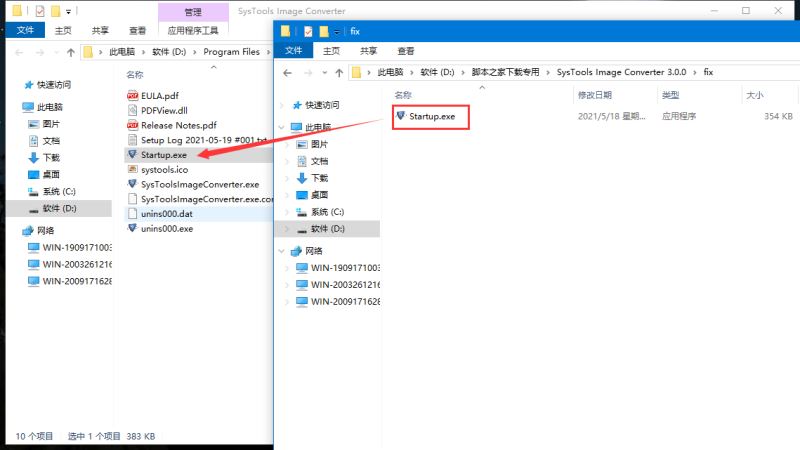
Task: Select 系统 (C:) in back window sidebar
Action: (x=59, y=191)
